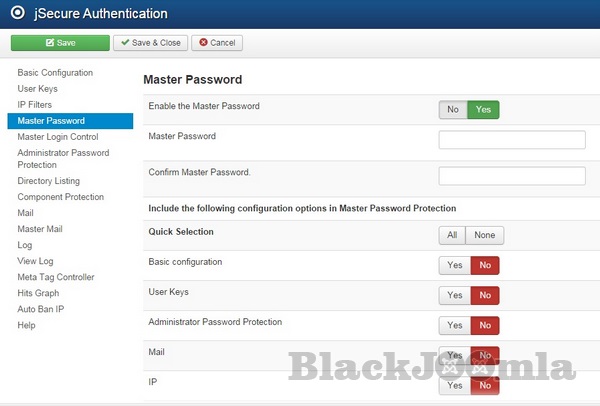Open Master Login Control section

(58, 137)
